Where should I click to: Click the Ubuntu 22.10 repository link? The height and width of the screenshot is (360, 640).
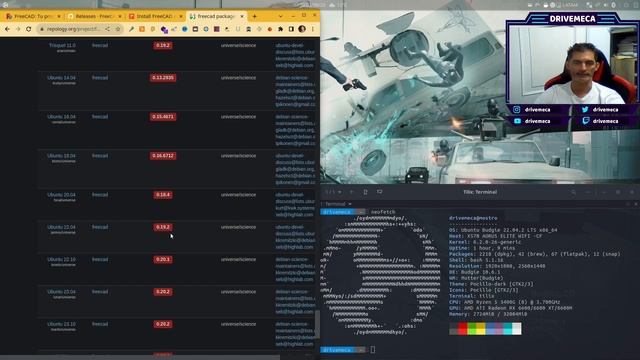(61, 259)
